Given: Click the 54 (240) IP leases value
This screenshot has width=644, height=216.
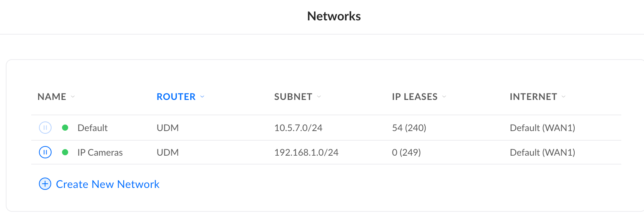Looking at the screenshot, I should tap(409, 128).
